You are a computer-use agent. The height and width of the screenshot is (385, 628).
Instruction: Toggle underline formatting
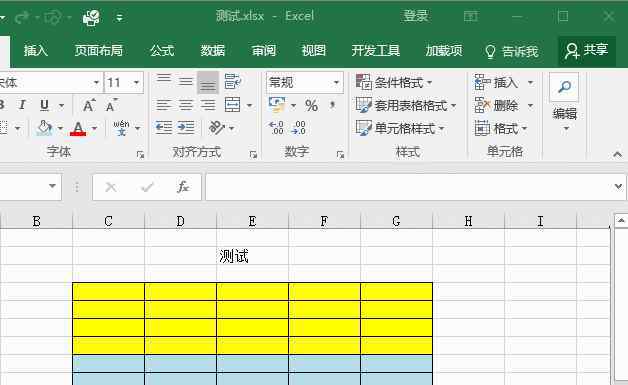pyautogui.click(x=44, y=105)
